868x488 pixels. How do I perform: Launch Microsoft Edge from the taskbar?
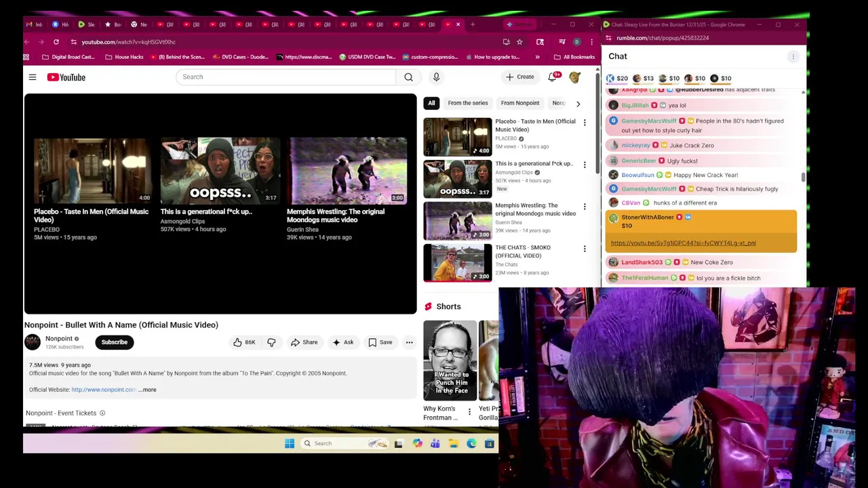[471, 443]
